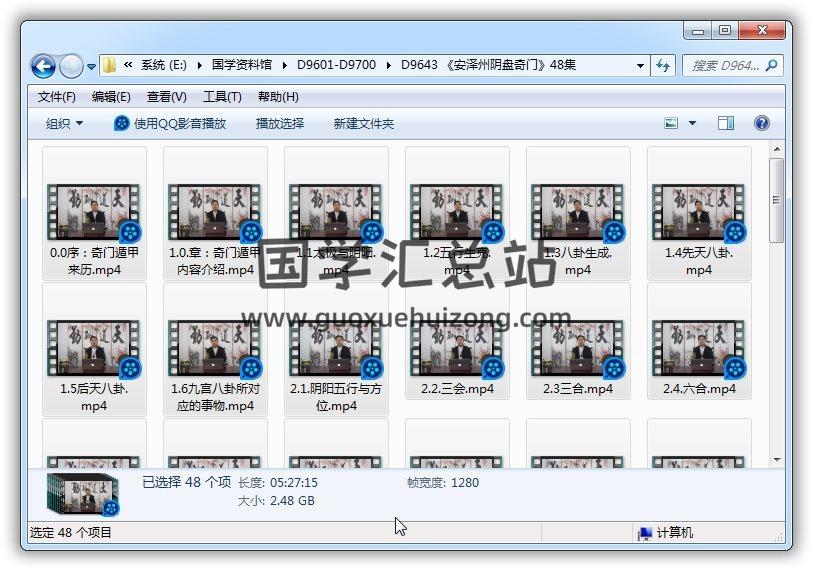Click the search magnifier icon
Viewport: 813px width, 571px height.
click(x=771, y=66)
